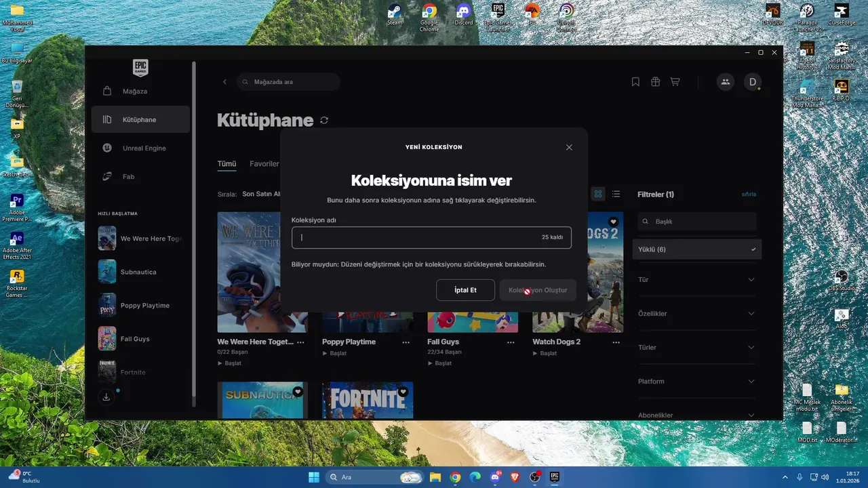Viewport: 868px width, 488px height.
Task: Click the Epic Games logo in sidebar
Action: point(140,67)
